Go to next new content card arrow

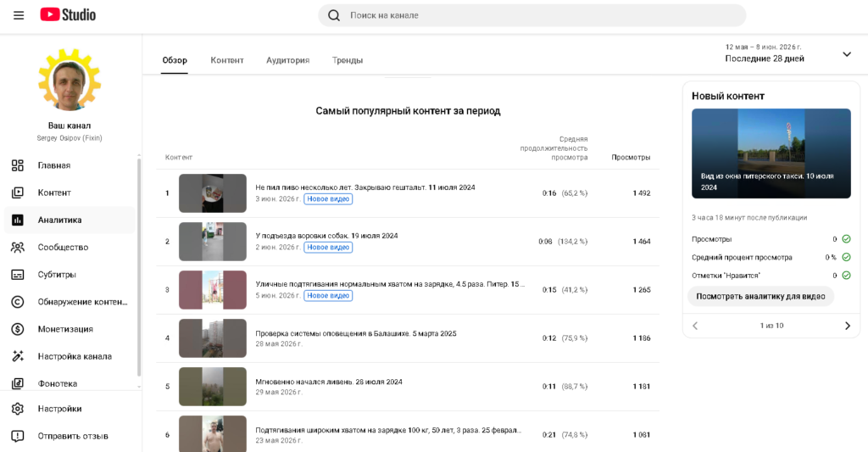(847, 326)
